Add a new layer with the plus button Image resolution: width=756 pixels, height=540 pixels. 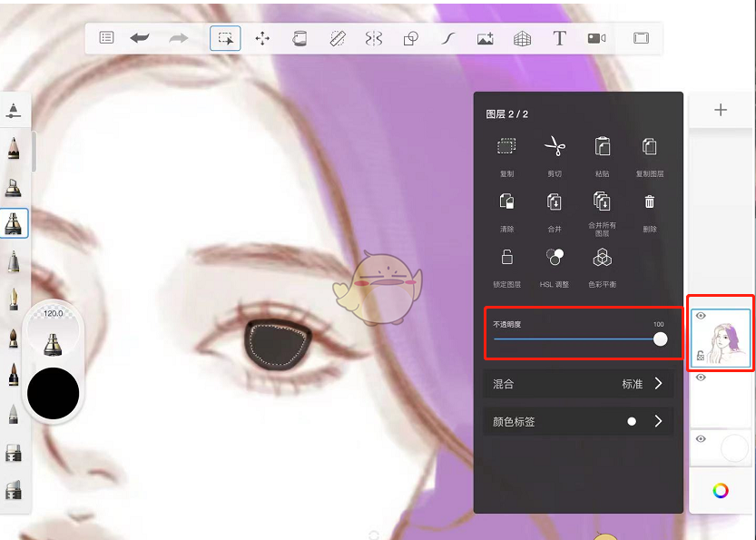coord(721,110)
